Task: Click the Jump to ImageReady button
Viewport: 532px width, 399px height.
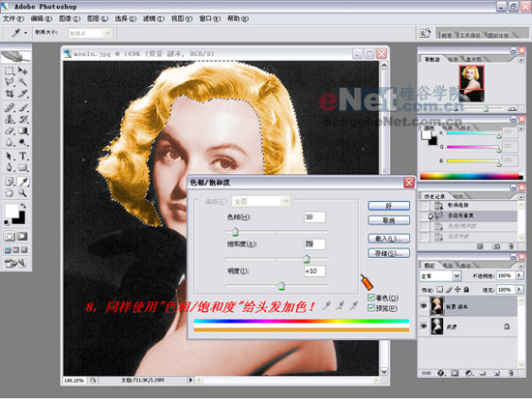Action: (15, 263)
